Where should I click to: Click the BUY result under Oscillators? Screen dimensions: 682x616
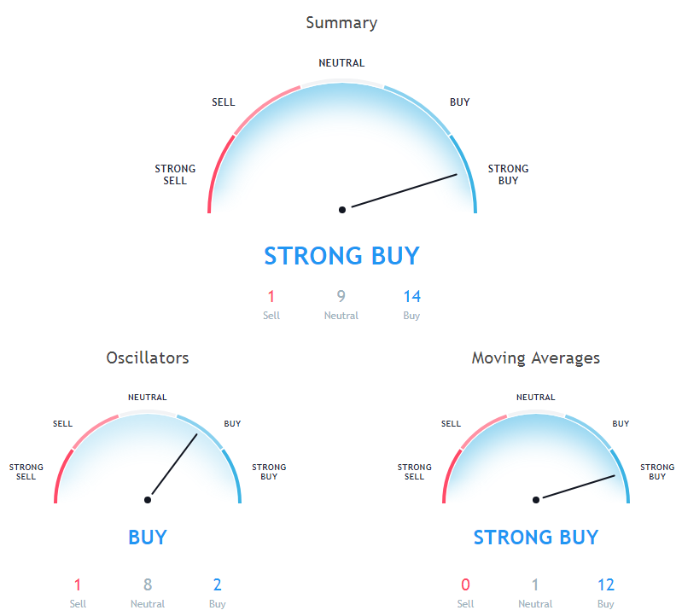(148, 538)
